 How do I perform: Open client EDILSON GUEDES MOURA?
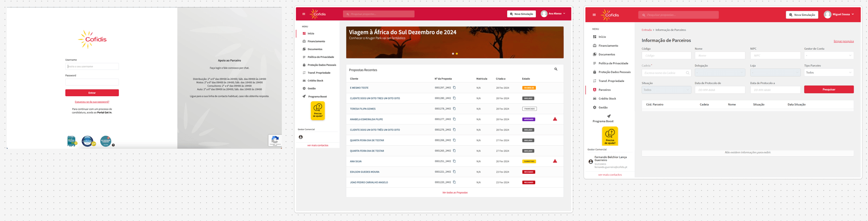click(x=365, y=172)
